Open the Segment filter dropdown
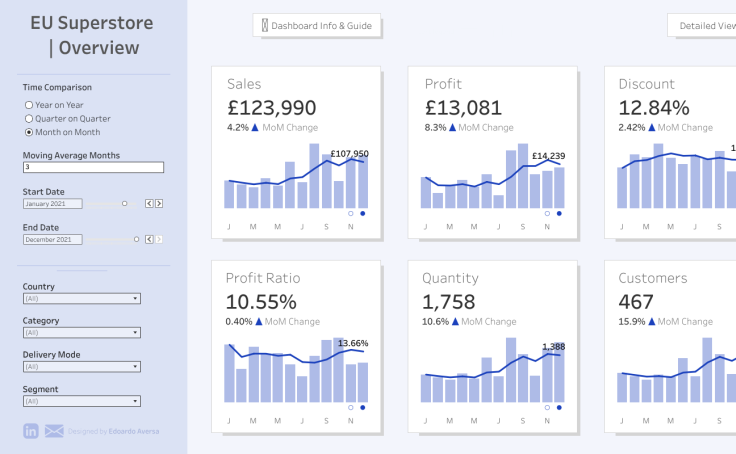This screenshot has width=736, height=454. [x=82, y=401]
